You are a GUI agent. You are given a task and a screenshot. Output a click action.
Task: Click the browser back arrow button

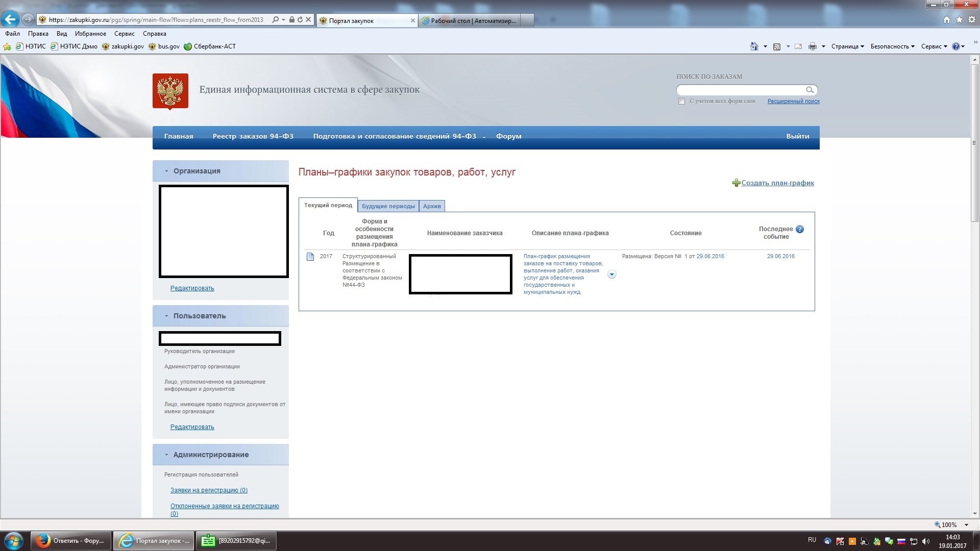click(x=10, y=19)
